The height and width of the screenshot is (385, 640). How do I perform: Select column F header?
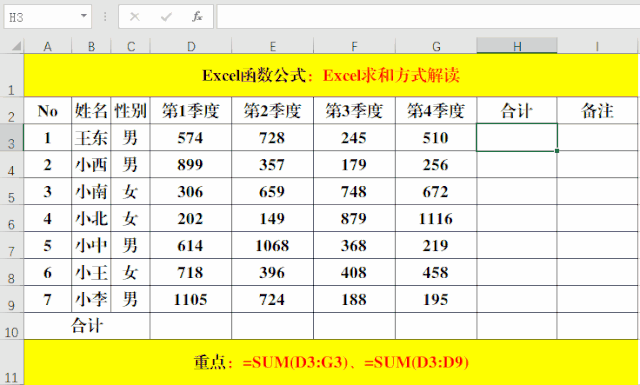pos(354,46)
